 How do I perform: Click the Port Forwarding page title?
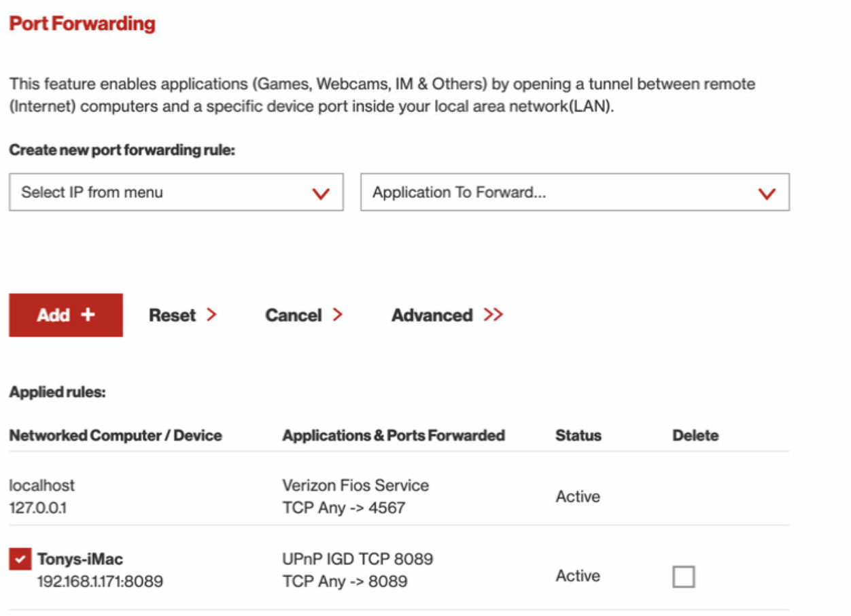[x=82, y=24]
